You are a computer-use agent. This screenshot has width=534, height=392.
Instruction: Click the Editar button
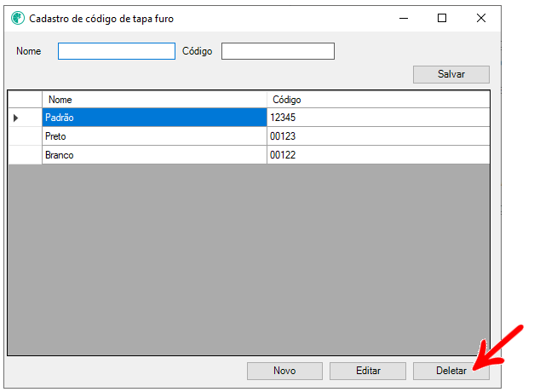click(368, 371)
